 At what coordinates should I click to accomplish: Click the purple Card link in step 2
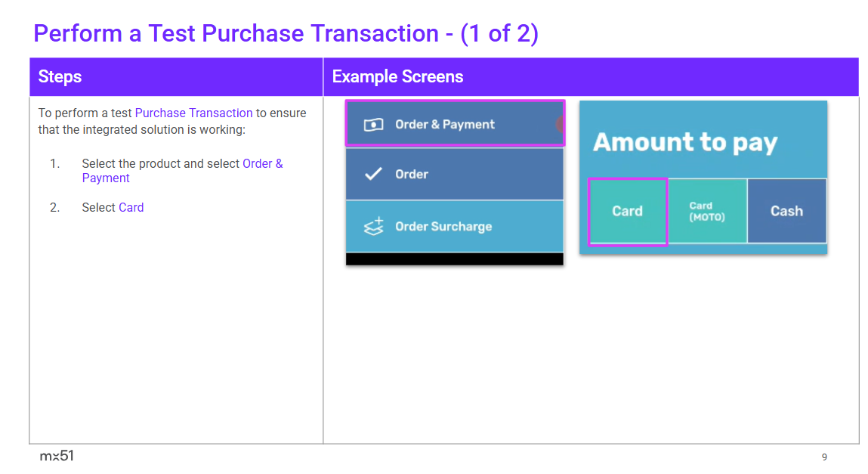(x=131, y=207)
